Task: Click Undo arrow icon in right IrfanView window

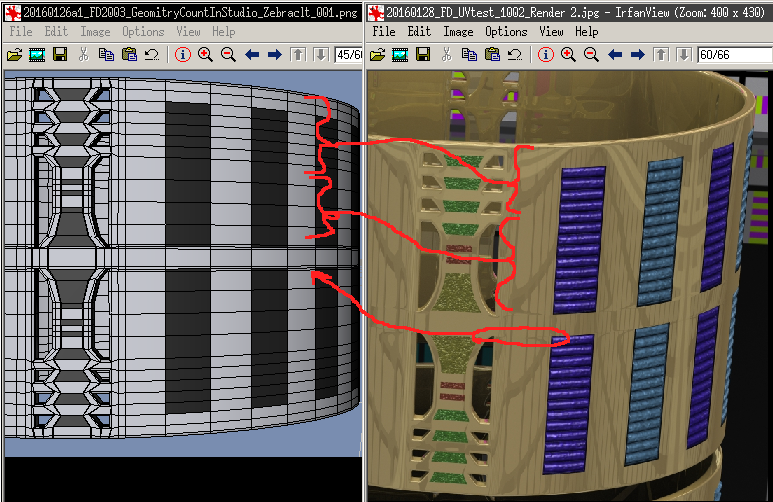Action: [515, 54]
